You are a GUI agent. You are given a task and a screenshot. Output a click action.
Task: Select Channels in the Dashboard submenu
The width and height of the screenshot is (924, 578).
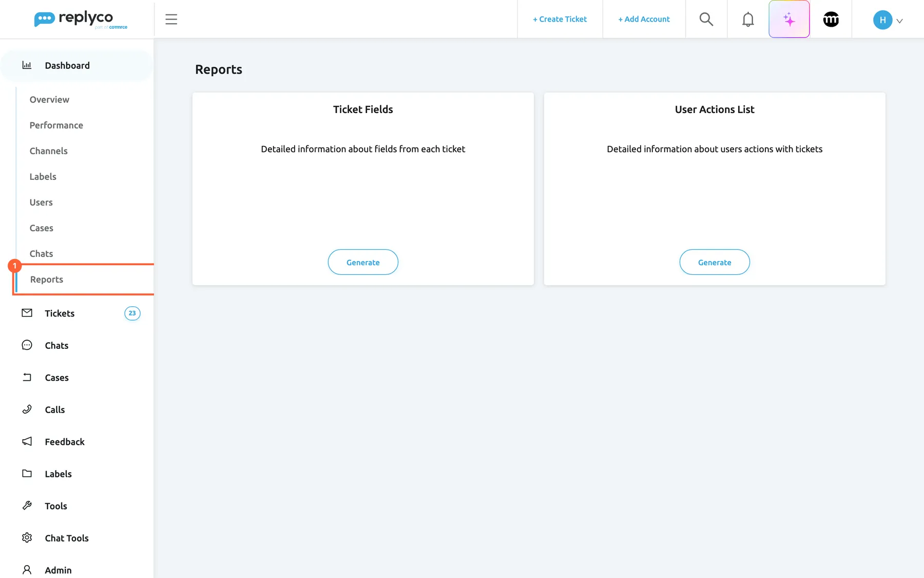coord(48,151)
